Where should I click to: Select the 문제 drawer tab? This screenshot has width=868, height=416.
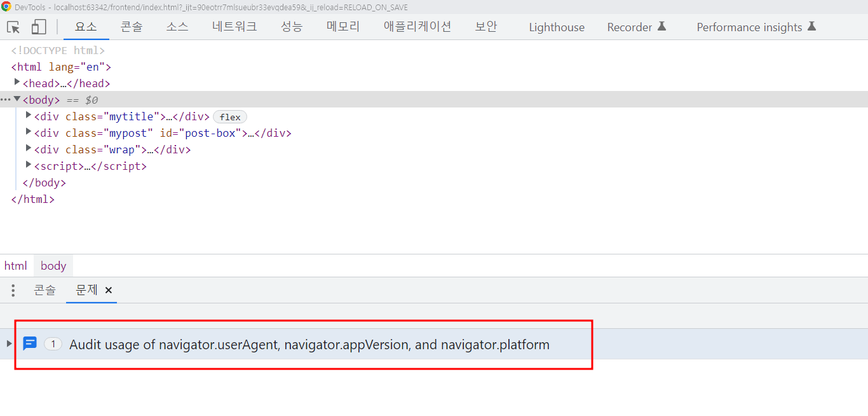pos(86,290)
